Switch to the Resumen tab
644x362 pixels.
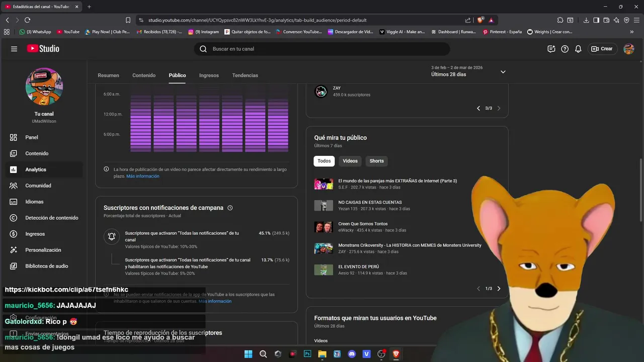tap(108, 75)
